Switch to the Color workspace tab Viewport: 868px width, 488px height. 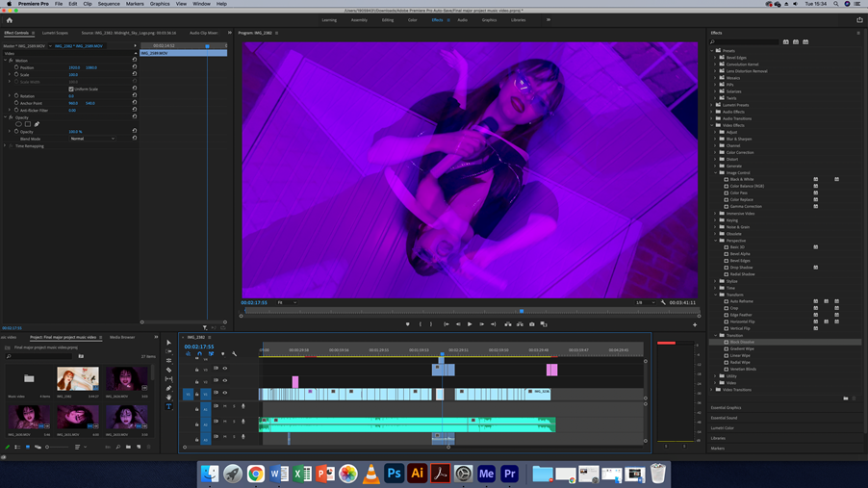pyautogui.click(x=412, y=19)
